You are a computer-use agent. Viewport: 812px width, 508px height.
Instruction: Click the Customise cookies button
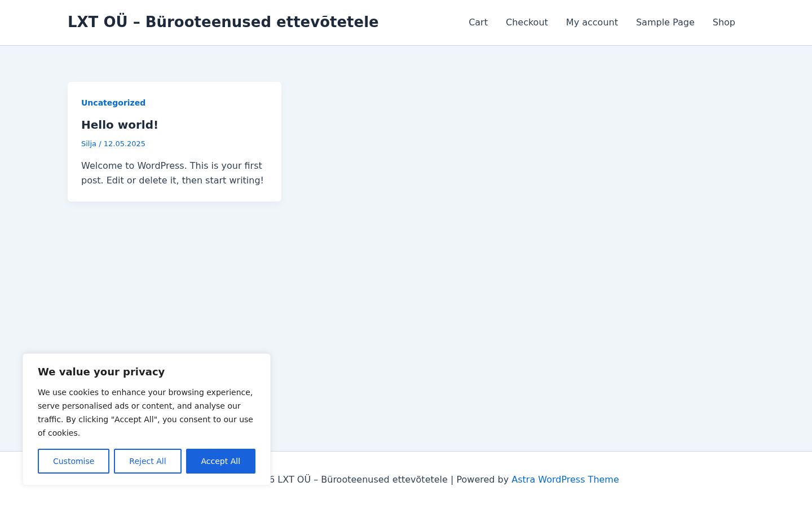(x=73, y=461)
